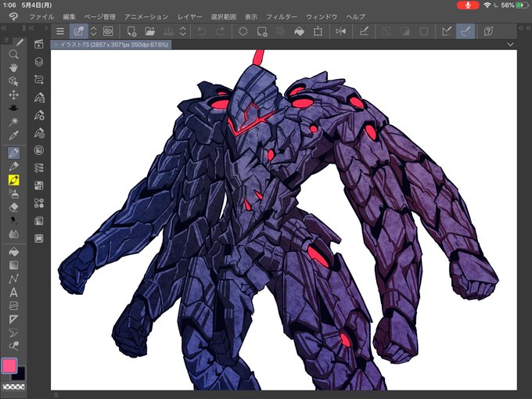Open the Sub Tool palette icon
Image resolution: width=532 pixels, height=399 pixels.
point(39,97)
